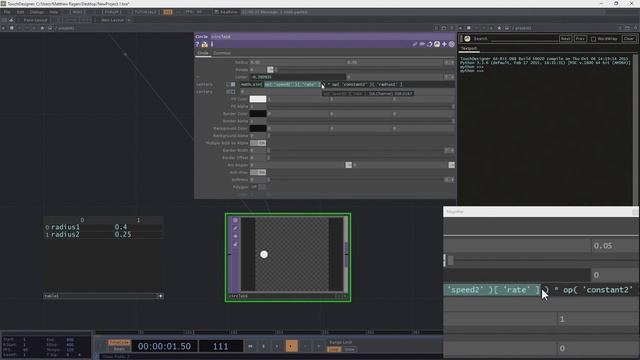Click the Textport round icon beside Search
The width and height of the screenshot is (640, 360).
click(467, 38)
